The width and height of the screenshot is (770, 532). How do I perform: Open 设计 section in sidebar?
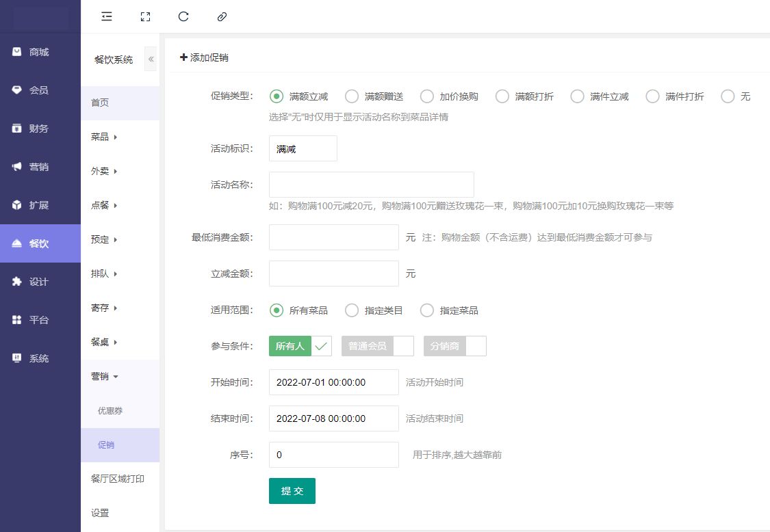coord(40,282)
